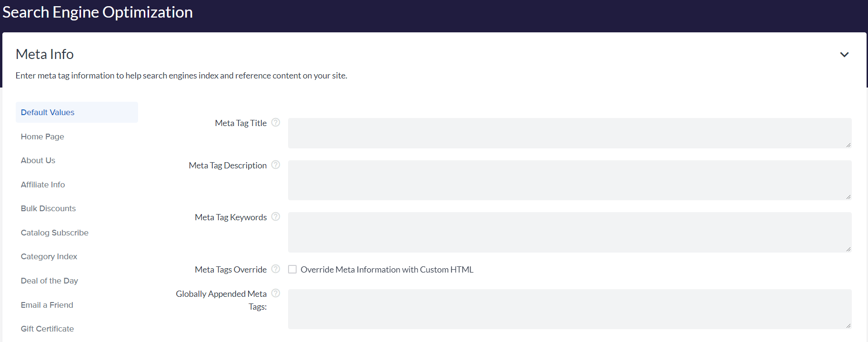Enable Override Meta Information with Custom HTML
The width and height of the screenshot is (868, 342).
(292, 269)
